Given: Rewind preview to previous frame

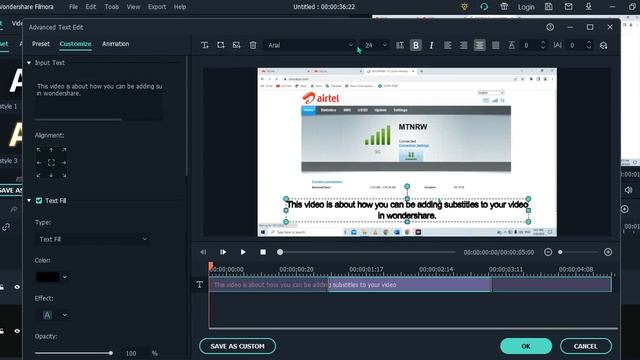Looking at the screenshot, I should coord(203,252).
